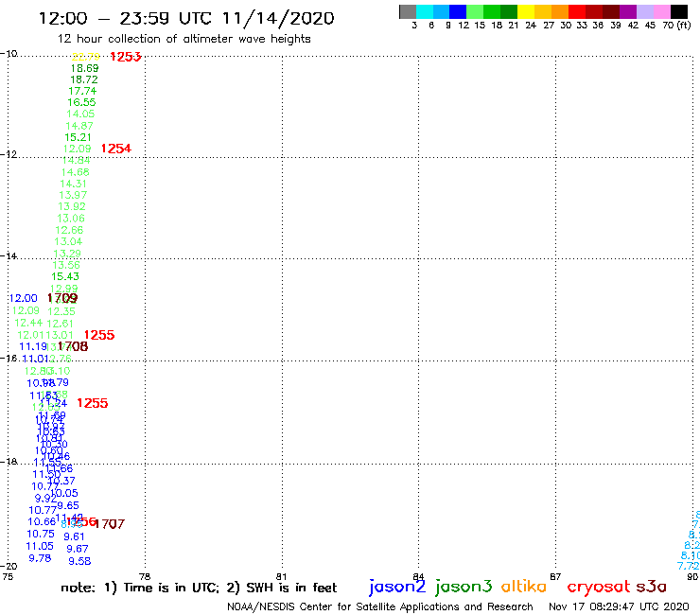This screenshot has width=700, height=615.
Task: Select the 13.97 wave height value
Action: pyautogui.click(x=73, y=195)
